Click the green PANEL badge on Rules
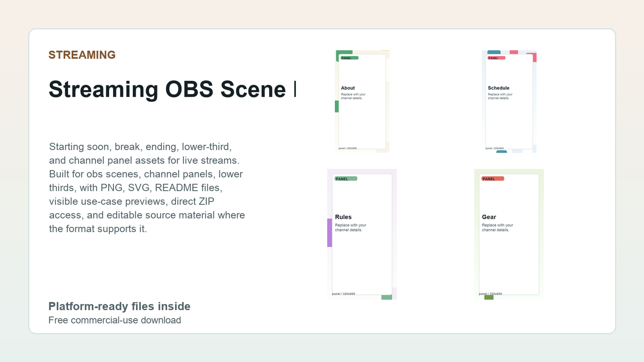 [346, 179]
